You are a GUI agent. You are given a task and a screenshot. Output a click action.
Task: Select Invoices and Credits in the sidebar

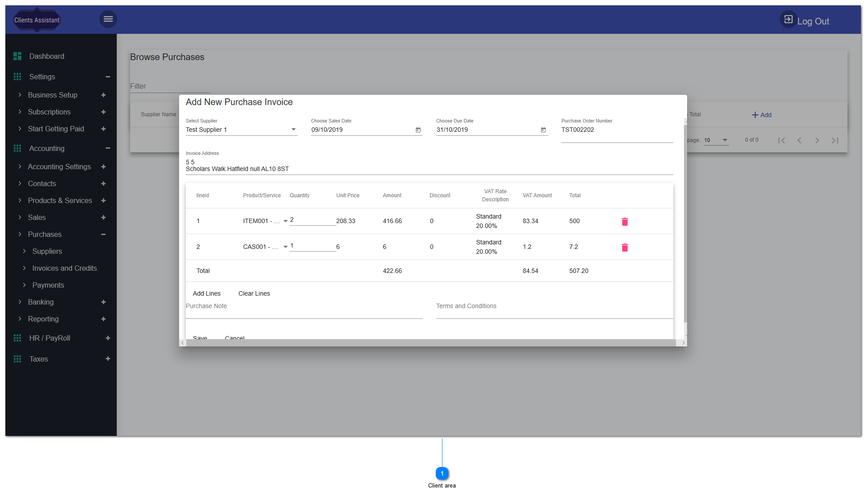[x=65, y=268]
